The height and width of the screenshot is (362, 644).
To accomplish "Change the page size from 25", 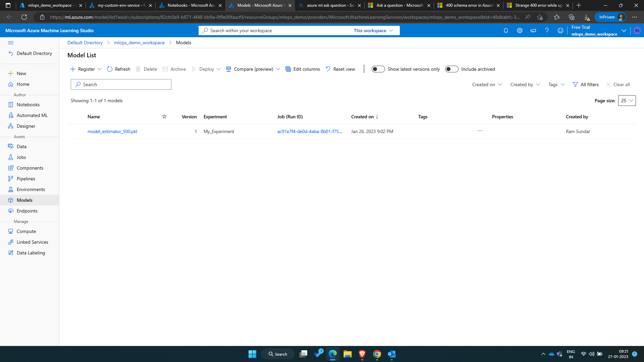I will click(626, 101).
